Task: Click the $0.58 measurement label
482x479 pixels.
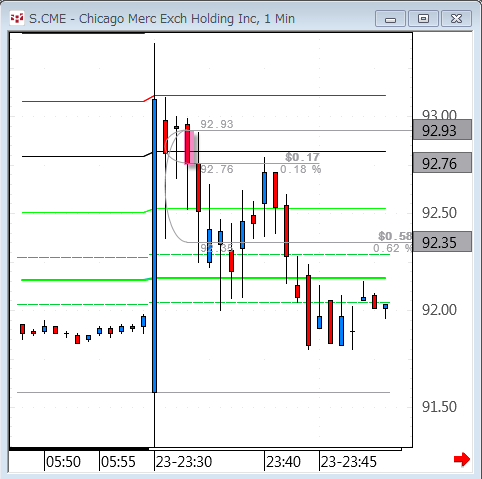Action: pos(395,236)
